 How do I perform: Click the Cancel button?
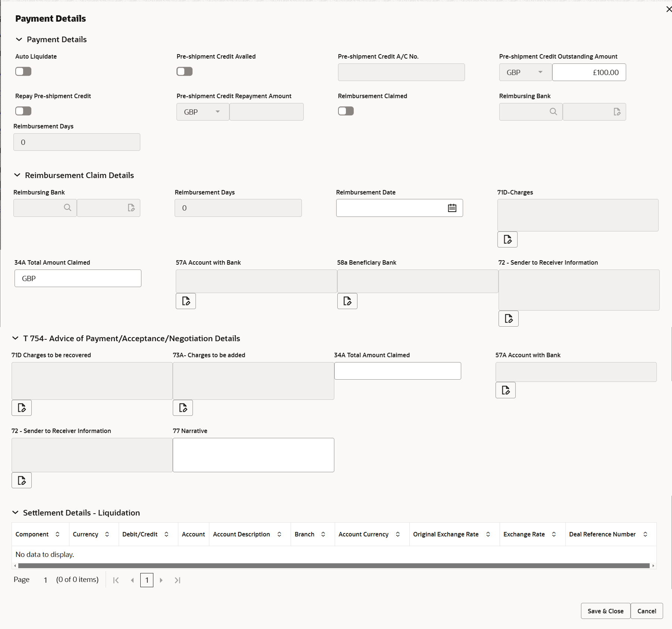pos(646,611)
